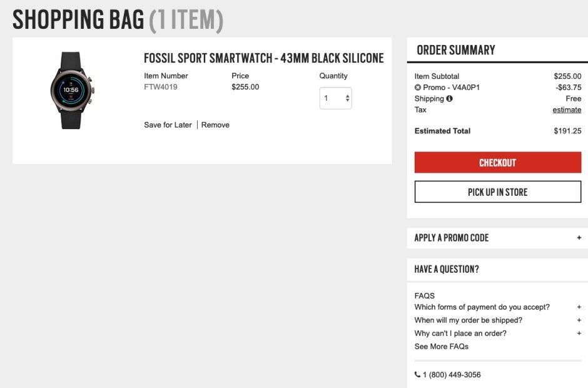
Task: Click the red Checkout button
Action: [x=498, y=163]
